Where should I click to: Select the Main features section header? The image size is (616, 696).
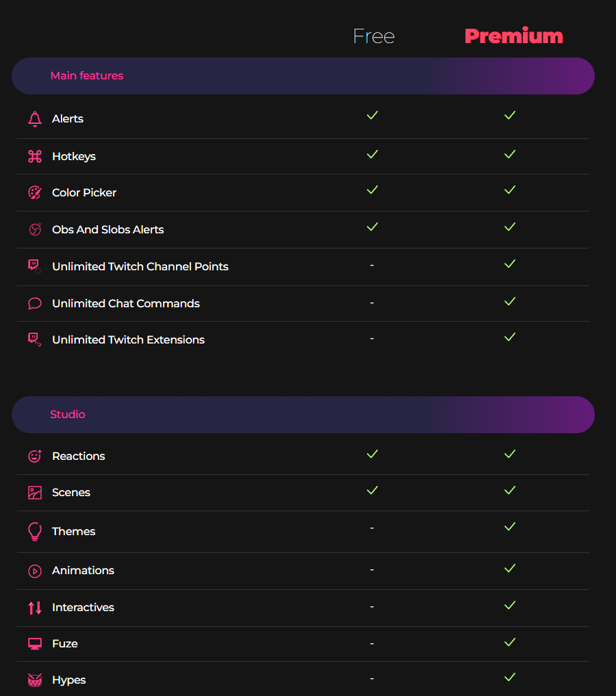pyautogui.click(x=303, y=76)
